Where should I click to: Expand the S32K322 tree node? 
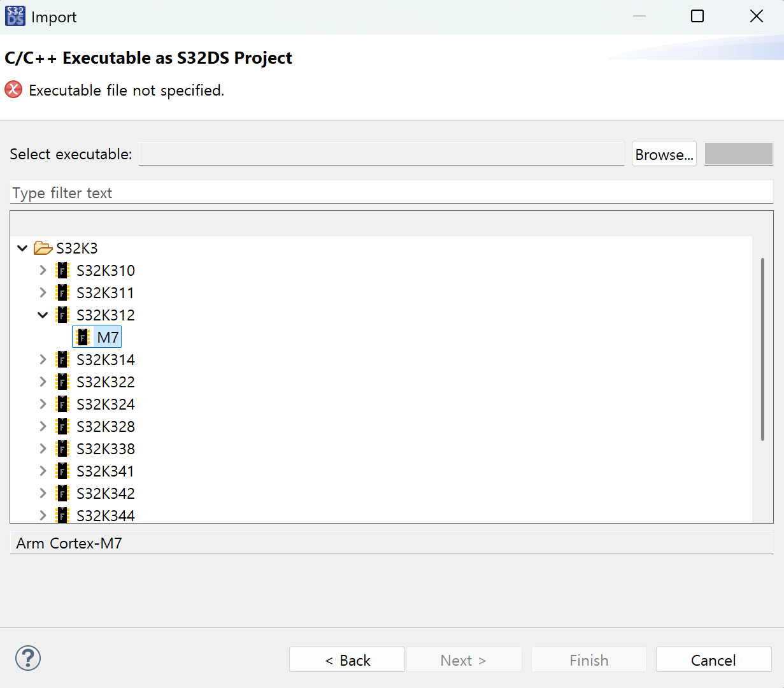[43, 382]
